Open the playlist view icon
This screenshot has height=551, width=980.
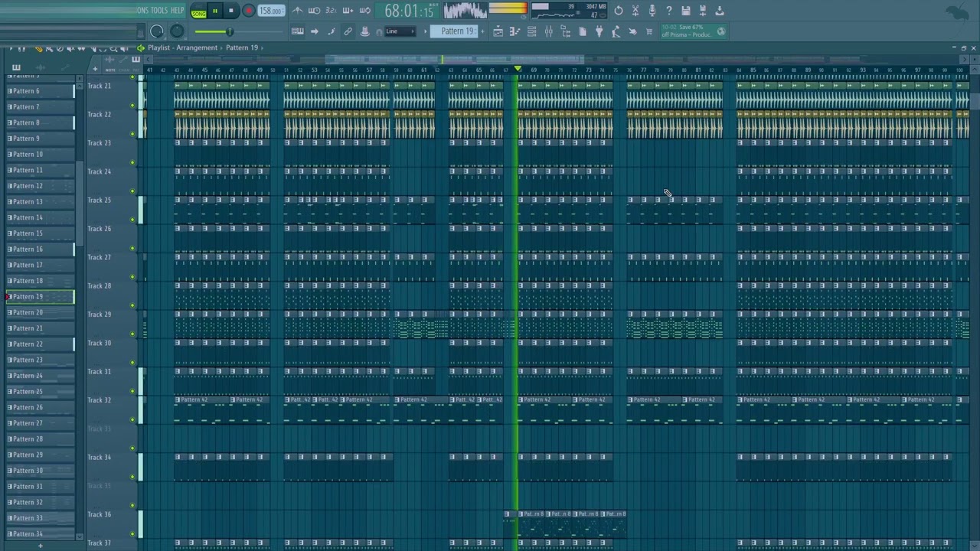498,31
